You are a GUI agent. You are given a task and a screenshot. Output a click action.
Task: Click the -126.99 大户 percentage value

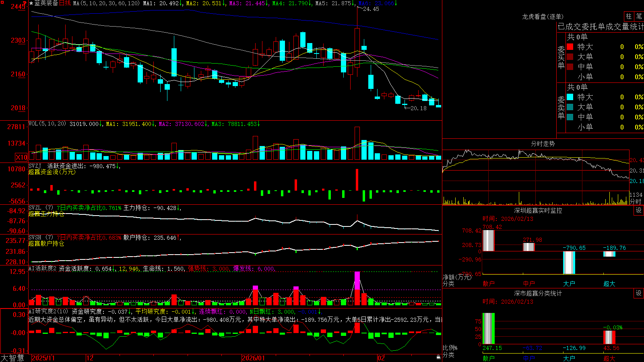click(x=574, y=348)
